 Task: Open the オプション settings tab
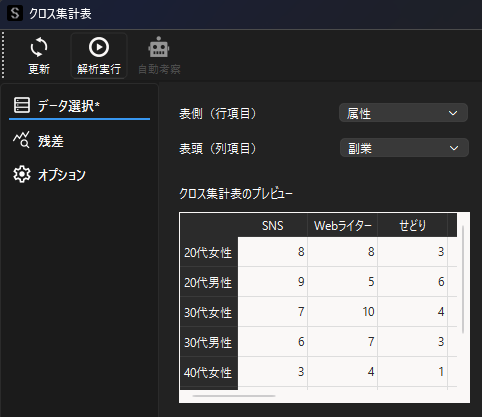point(79,175)
